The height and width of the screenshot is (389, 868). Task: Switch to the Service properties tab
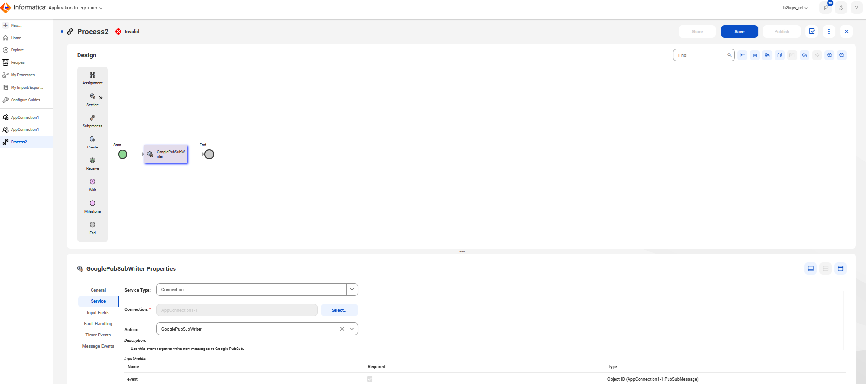[98, 301]
